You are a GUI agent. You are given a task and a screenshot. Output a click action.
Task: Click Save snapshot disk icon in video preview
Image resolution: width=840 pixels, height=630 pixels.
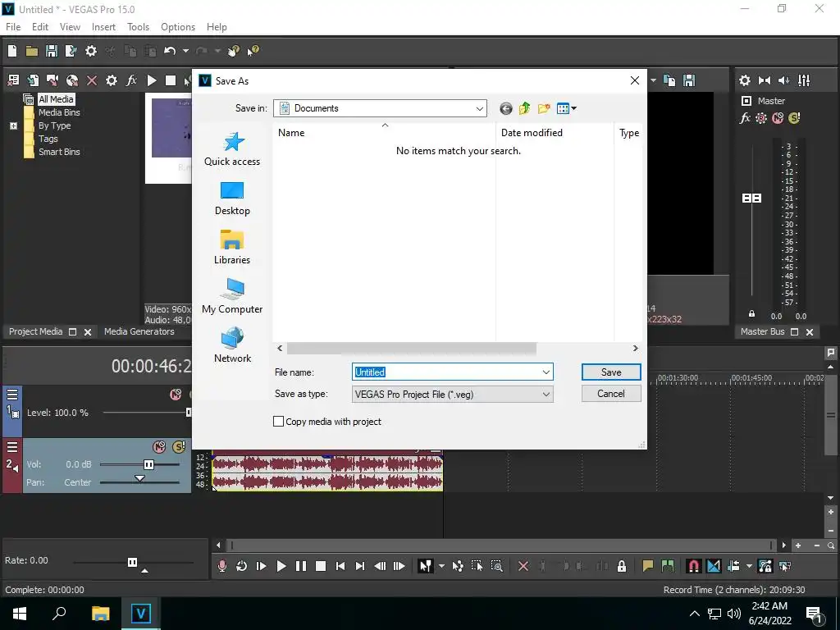click(689, 80)
